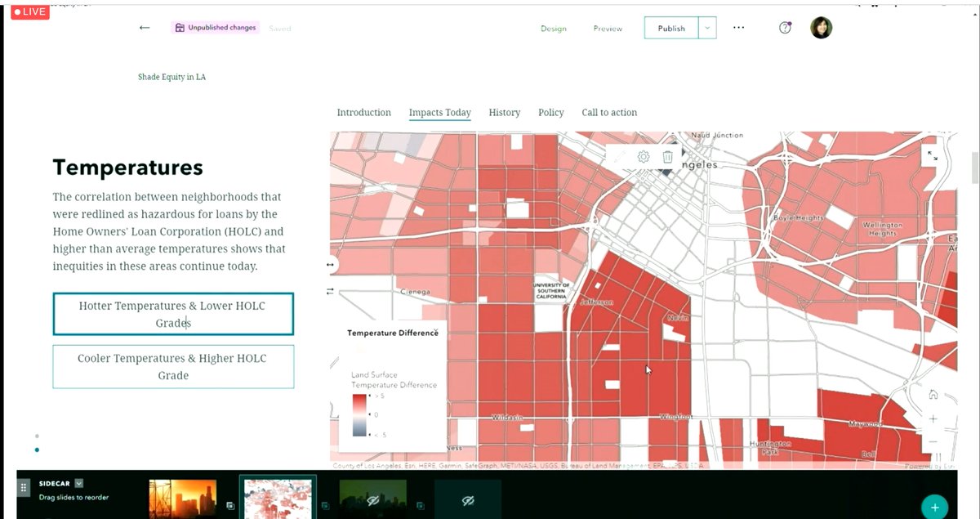The image size is (980, 519).
Task: Expand the map to full screen
Action: [x=933, y=155]
